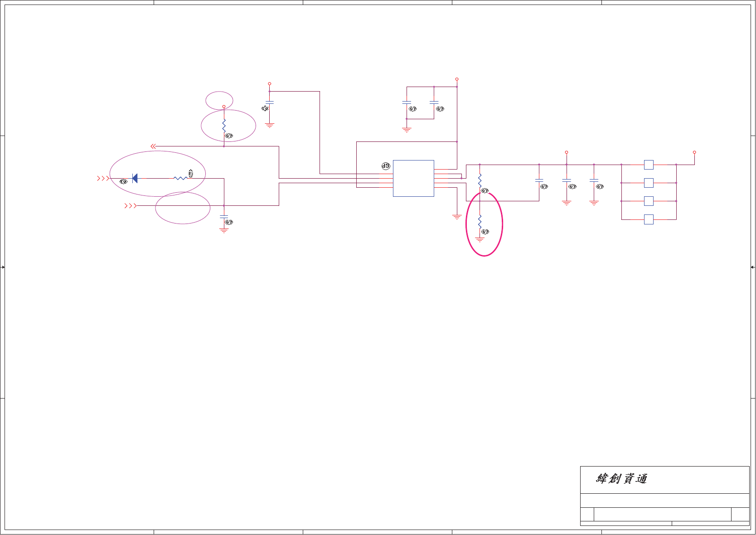Select output capacitor directly under the middle power terminal
This screenshot has width=756, height=535.
point(567,180)
